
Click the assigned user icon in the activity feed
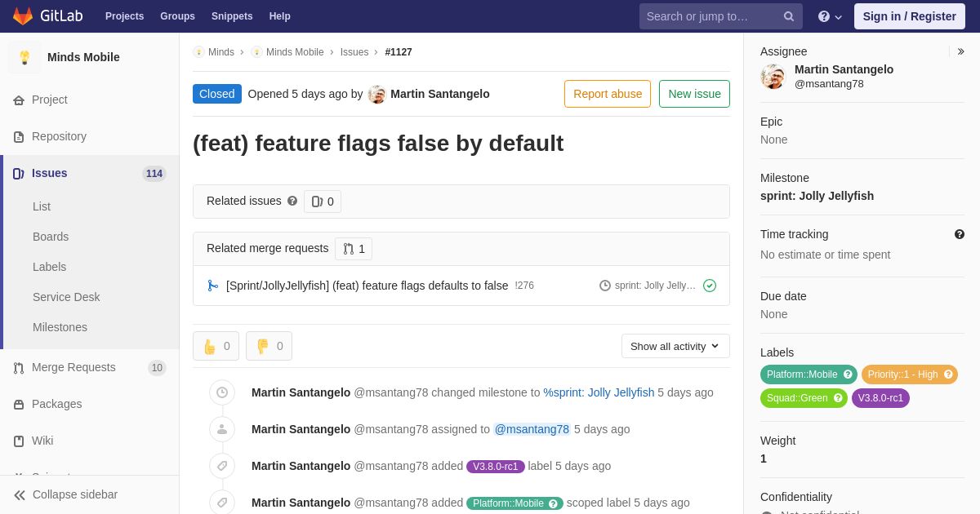(x=222, y=429)
